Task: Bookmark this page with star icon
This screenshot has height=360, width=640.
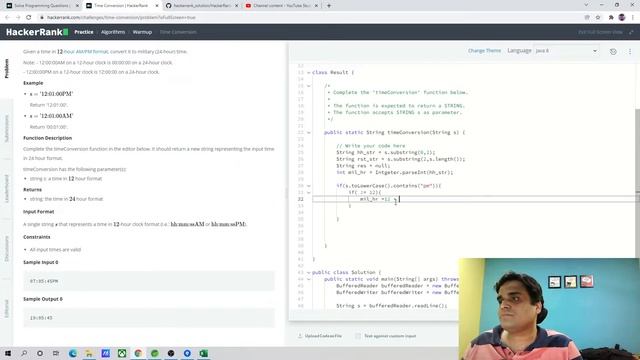Action: 598,18
